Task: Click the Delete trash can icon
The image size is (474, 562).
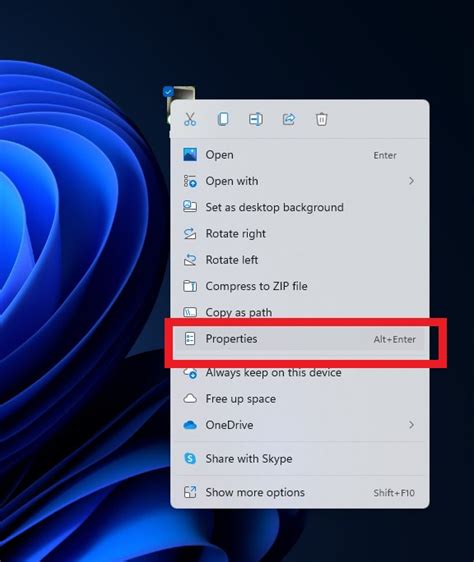Action: coord(322,119)
